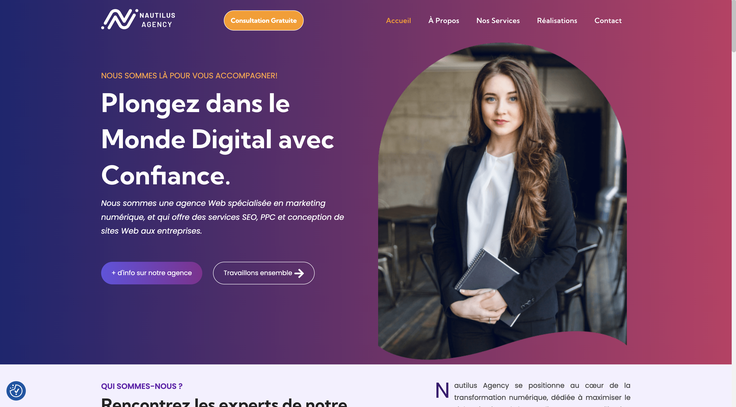The height and width of the screenshot is (407, 736).
Task: Click the arrow icon in Travaillons ensemble
Action: (299, 273)
